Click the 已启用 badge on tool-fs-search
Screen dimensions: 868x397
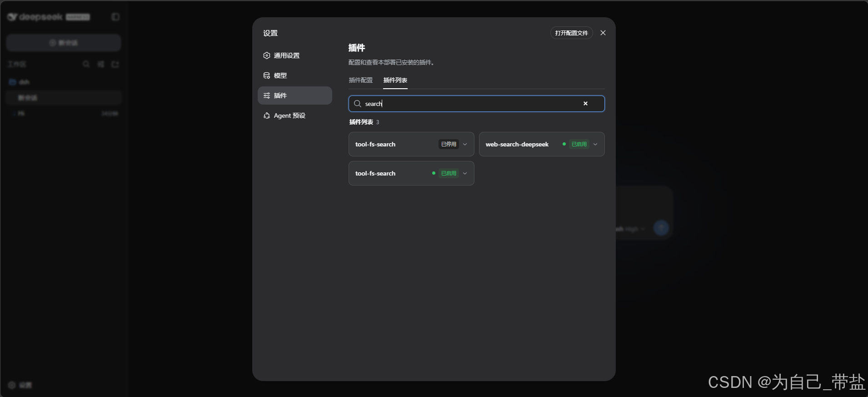click(449, 173)
